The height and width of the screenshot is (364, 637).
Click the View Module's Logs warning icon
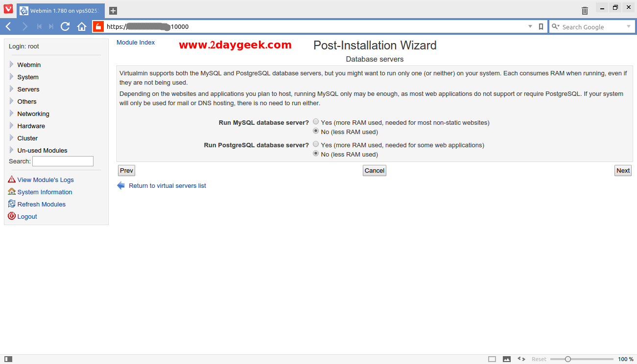[12, 180]
